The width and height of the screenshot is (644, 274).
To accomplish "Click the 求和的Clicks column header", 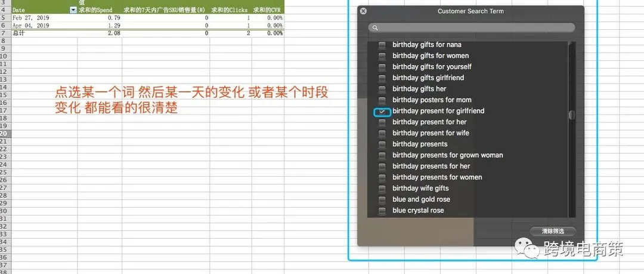I will click(x=230, y=10).
